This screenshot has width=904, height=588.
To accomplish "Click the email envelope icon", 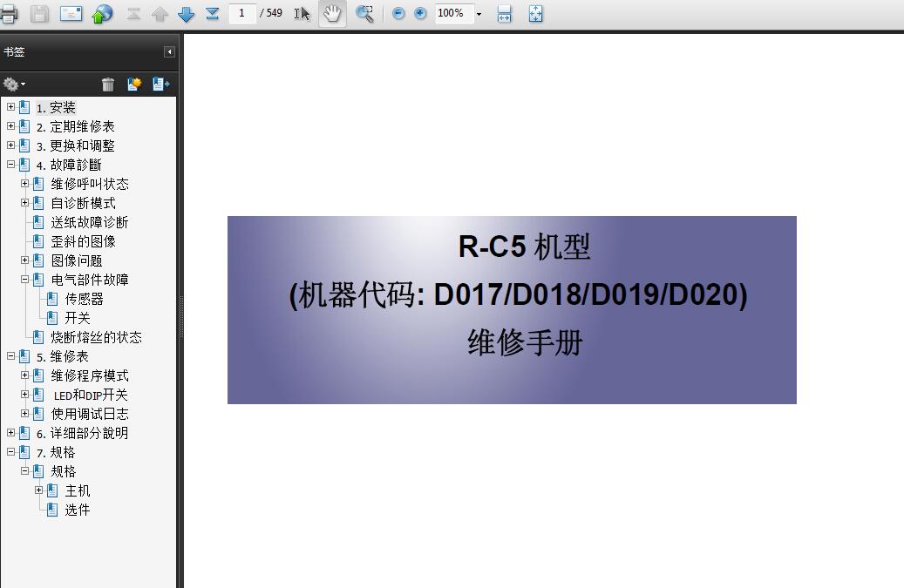I will point(71,13).
